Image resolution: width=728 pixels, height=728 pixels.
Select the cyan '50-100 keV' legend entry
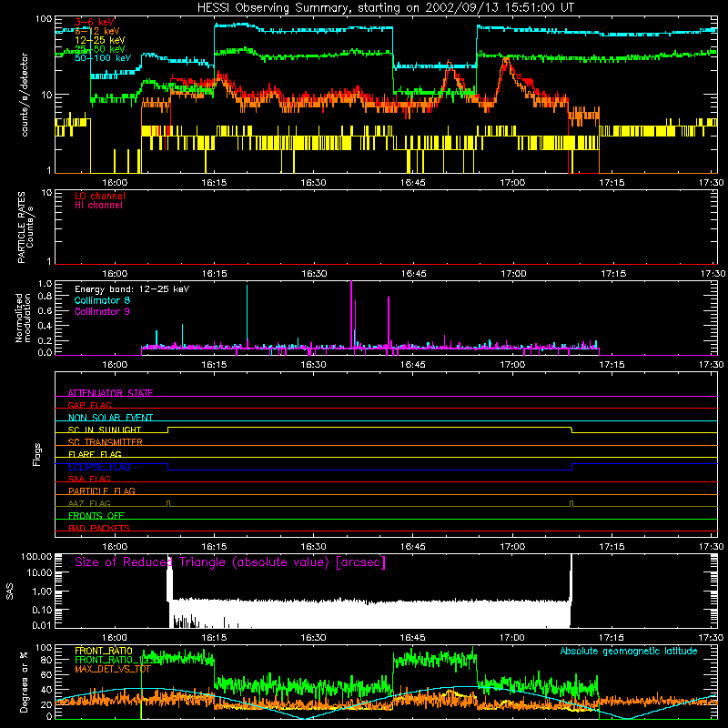(103, 58)
